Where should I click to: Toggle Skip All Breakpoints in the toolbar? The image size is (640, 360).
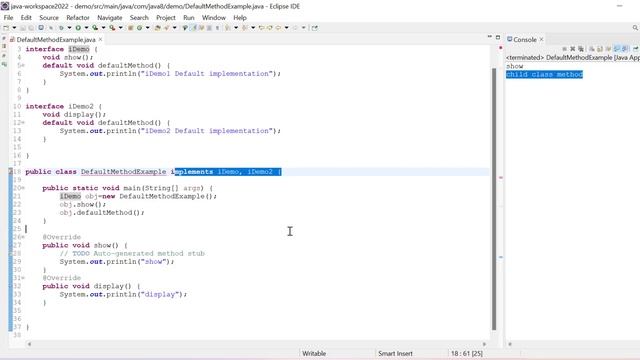[x=51, y=28]
